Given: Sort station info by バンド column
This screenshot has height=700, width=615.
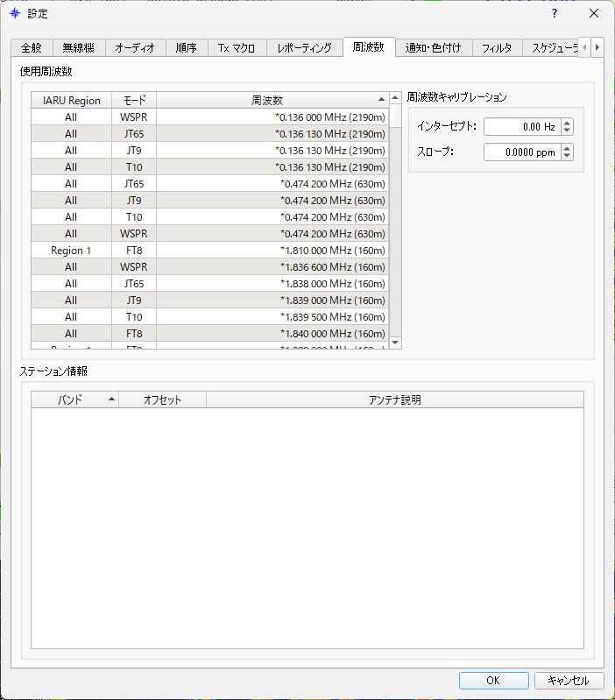Looking at the screenshot, I should pos(74,400).
